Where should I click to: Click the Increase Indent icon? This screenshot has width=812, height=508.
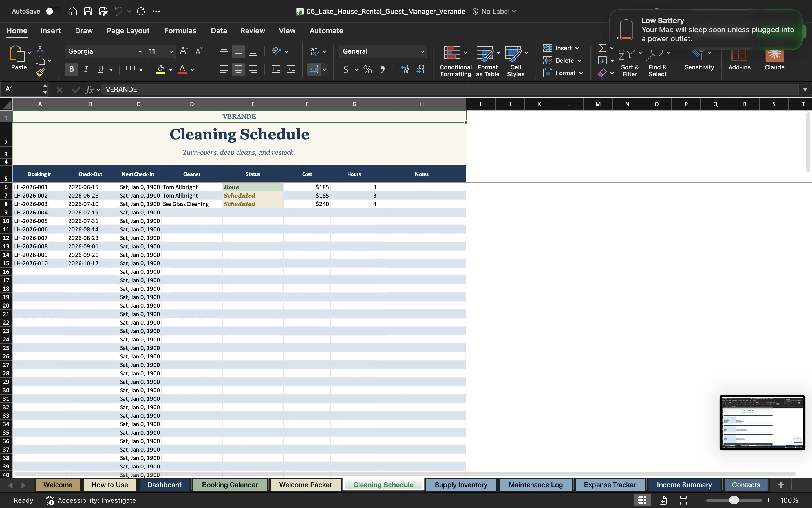click(291, 69)
